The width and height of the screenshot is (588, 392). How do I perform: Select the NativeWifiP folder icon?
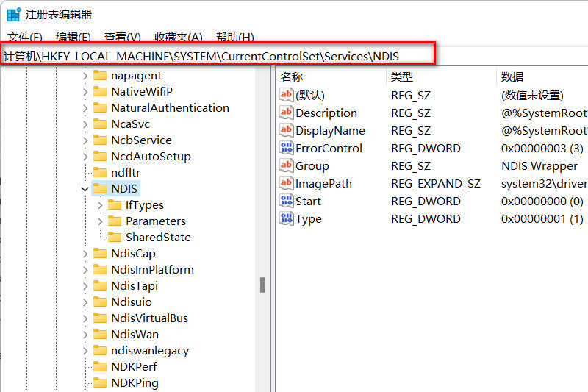100,91
